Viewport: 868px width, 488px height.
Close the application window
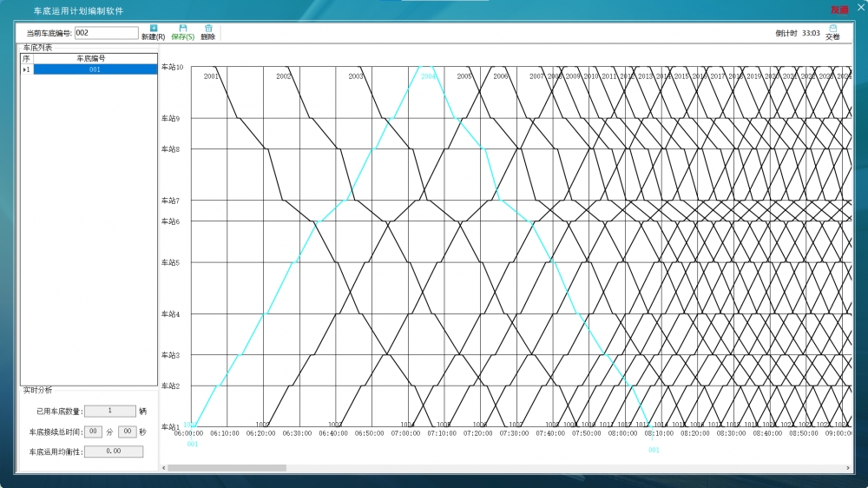point(860,9)
